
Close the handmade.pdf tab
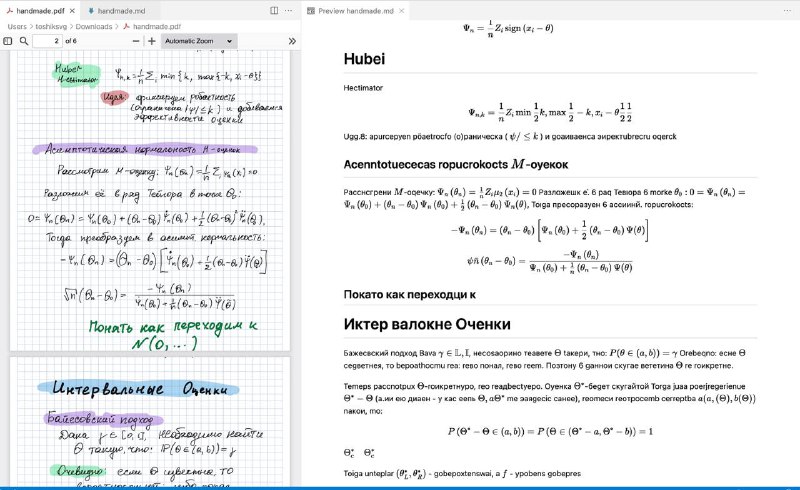point(72,11)
